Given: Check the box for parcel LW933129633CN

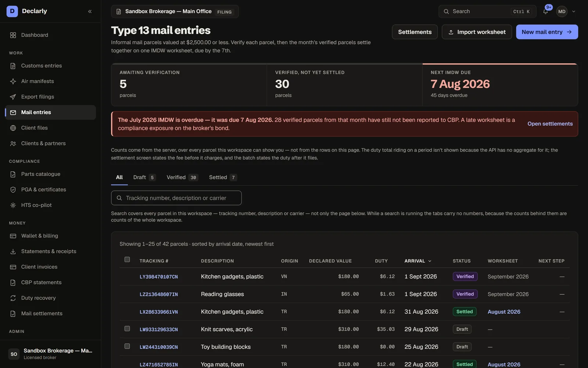Looking at the screenshot, I should point(127,329).
